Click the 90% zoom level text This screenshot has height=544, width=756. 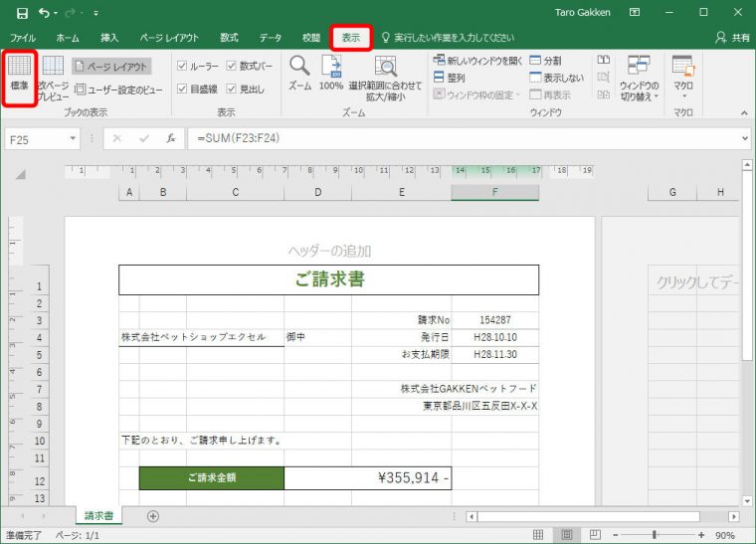724,535
